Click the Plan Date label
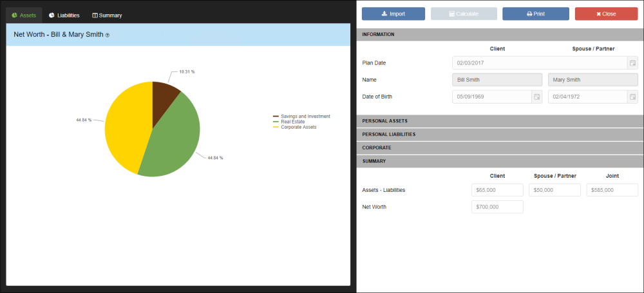The image size is (644, 293). tap(374, 63)
